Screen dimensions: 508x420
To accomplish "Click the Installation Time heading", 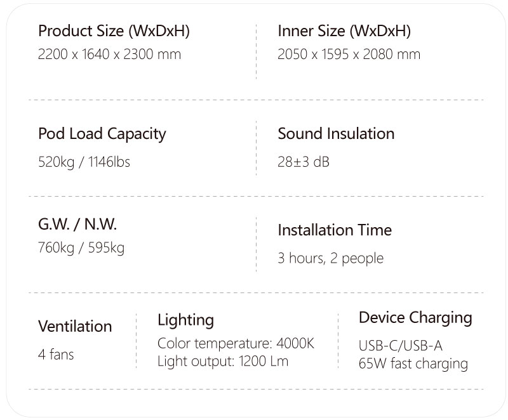I will coord(335,230).
